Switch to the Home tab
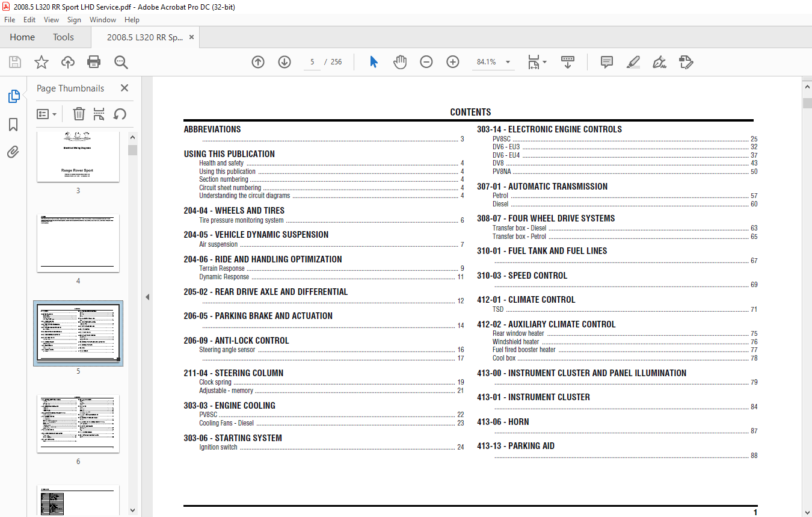 22,37
